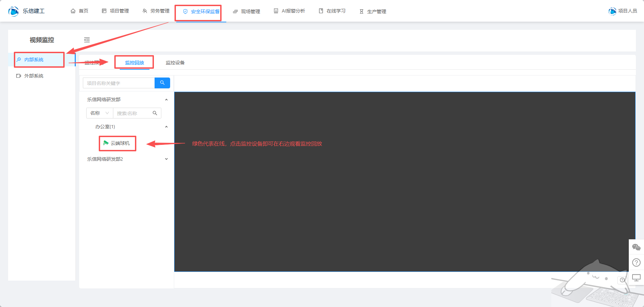Click the magnifier in the name search box
Image resolution: width=644 pixels, height=307 pixels.
point(155,113)
